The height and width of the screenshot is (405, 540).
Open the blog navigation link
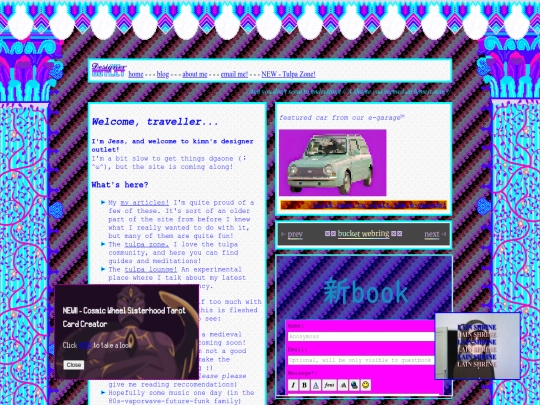pyautogui.click(x=163, y=74)
